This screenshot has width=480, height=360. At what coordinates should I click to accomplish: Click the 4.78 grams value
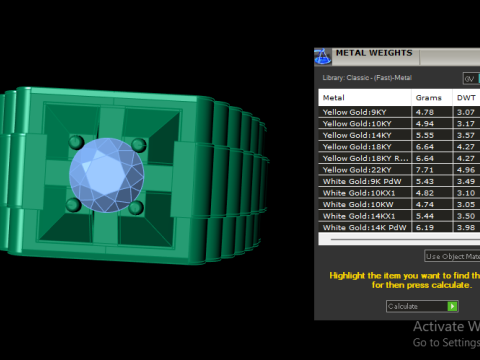pos(425,112)
